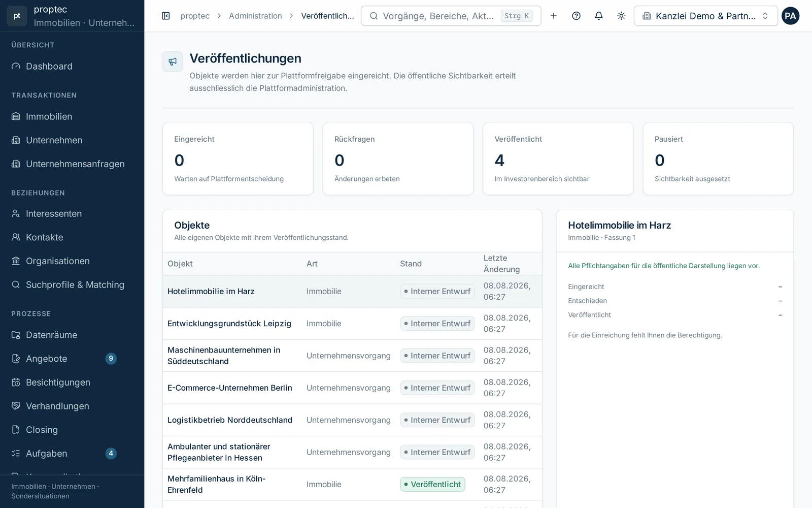Click the Aufgaben badge showing 4
The height and width of the screenshot is (508, 812).
(x=111, y=453)
